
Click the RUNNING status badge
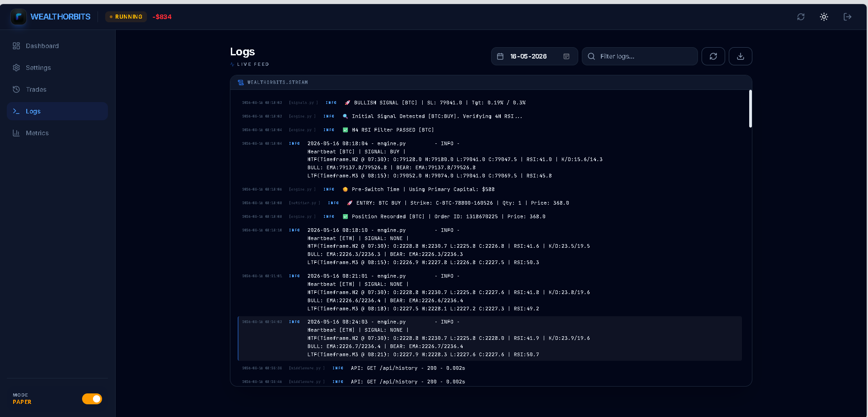click(x=126, y=17)
